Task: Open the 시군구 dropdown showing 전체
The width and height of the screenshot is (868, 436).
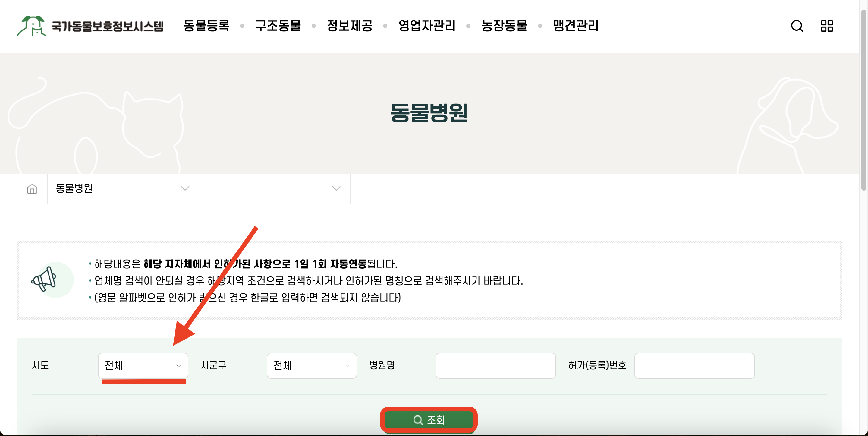Action: pos(311,365)
